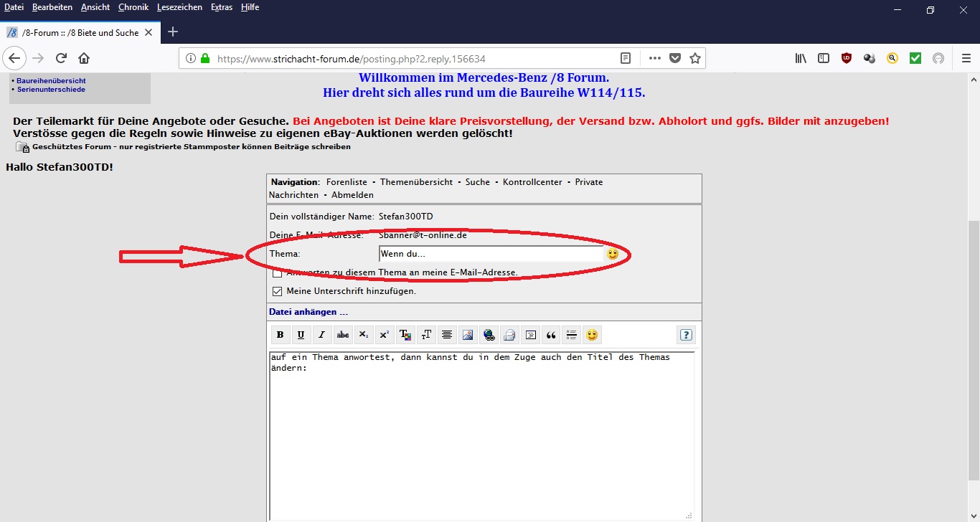Open text color picker in editor toolbar

[x=405, y=335]
